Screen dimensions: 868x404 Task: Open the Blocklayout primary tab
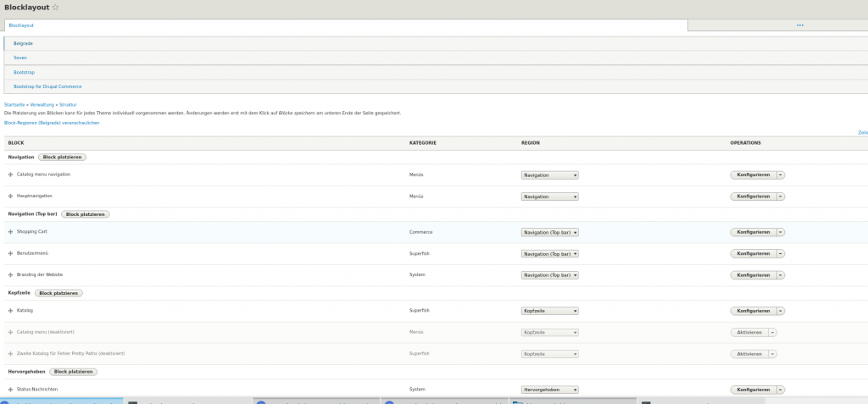coord(21,25)
